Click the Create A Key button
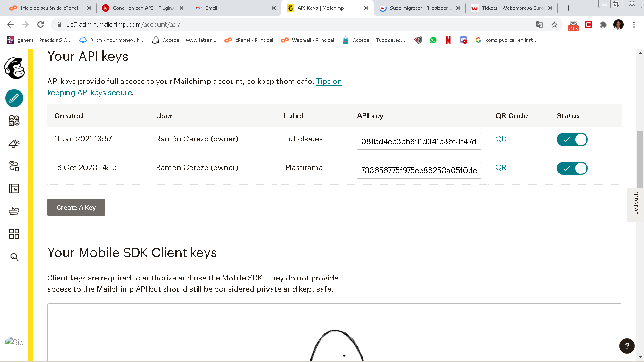The image size is (644, 362). [x=76, y=207]
